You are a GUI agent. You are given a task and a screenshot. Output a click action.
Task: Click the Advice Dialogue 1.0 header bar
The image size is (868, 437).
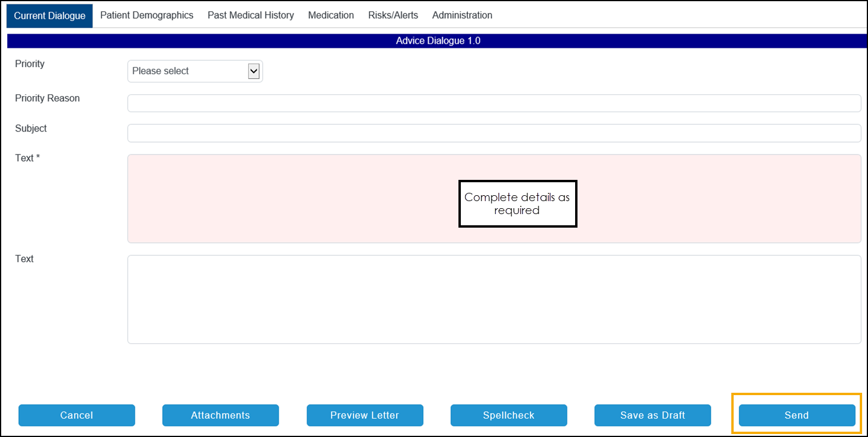pos(438,41)
